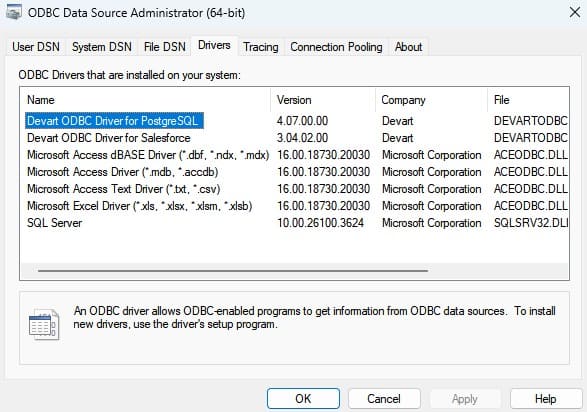Click the driver info table icon
The height and width of the screenshot is (412, 587).
coord(44,324)
